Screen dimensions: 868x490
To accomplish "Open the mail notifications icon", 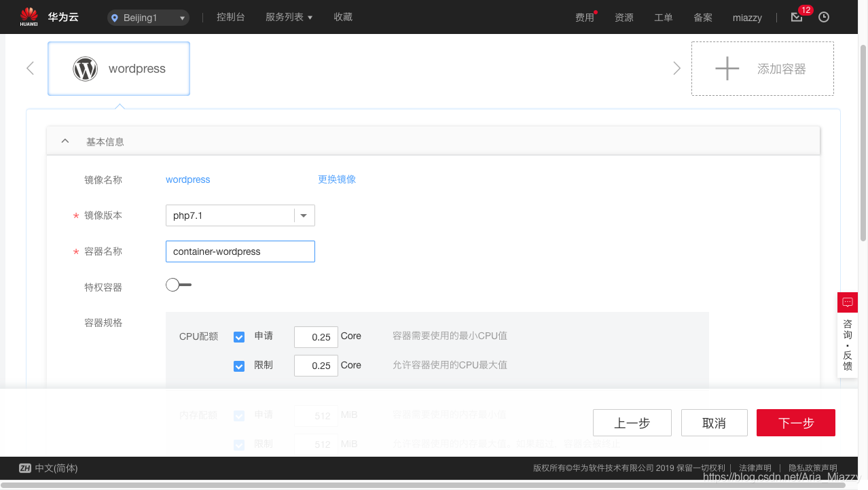I will point(797,17).
